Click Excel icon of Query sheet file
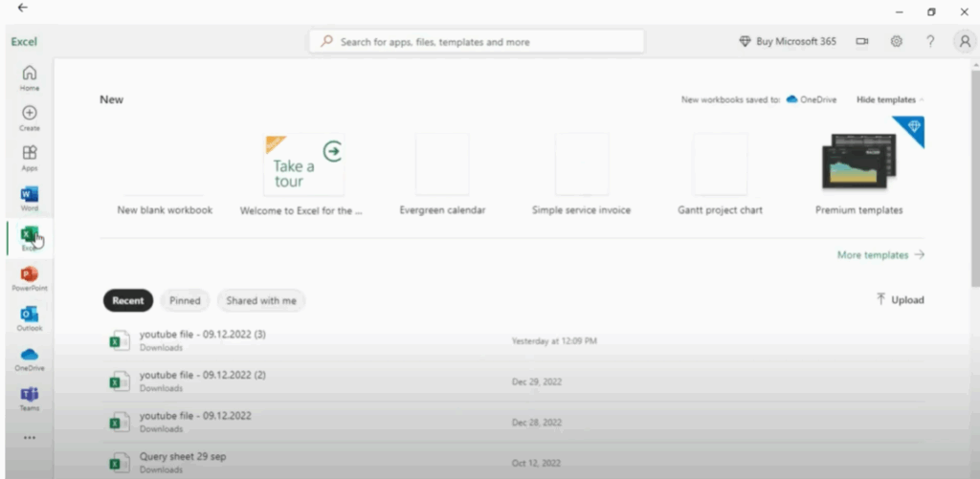Screen dimensions: 980x479 (120, 463)
